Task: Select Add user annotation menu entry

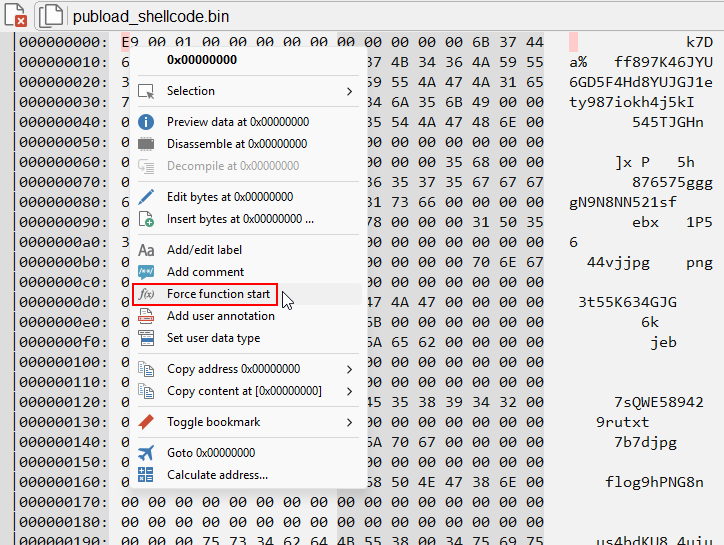Action: (x=220, y=316)
